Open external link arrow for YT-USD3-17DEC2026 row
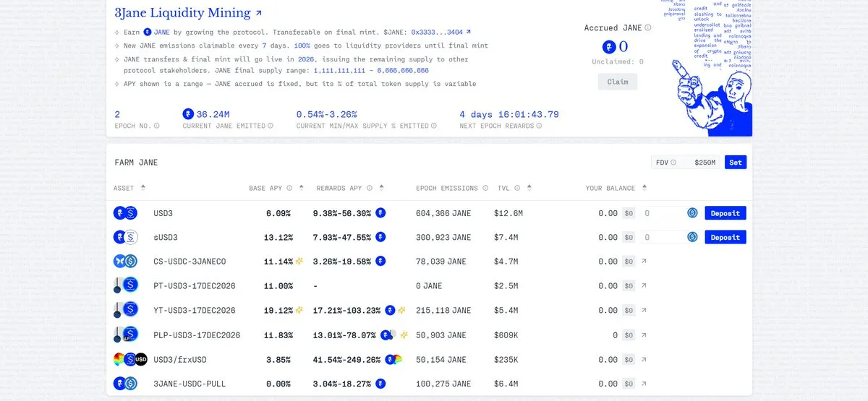Screen dimensions: 868x401 644,310
